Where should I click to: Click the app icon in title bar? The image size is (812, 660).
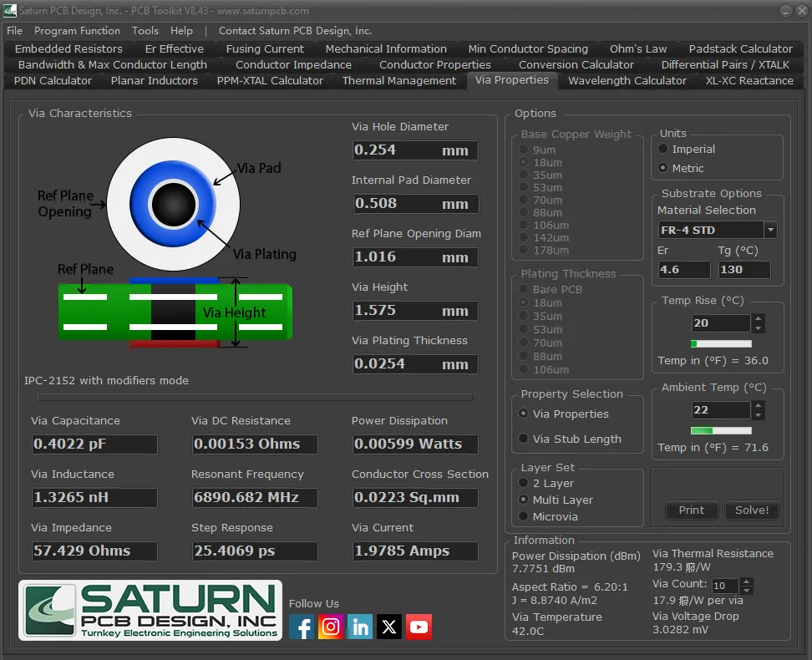(9, 10)
